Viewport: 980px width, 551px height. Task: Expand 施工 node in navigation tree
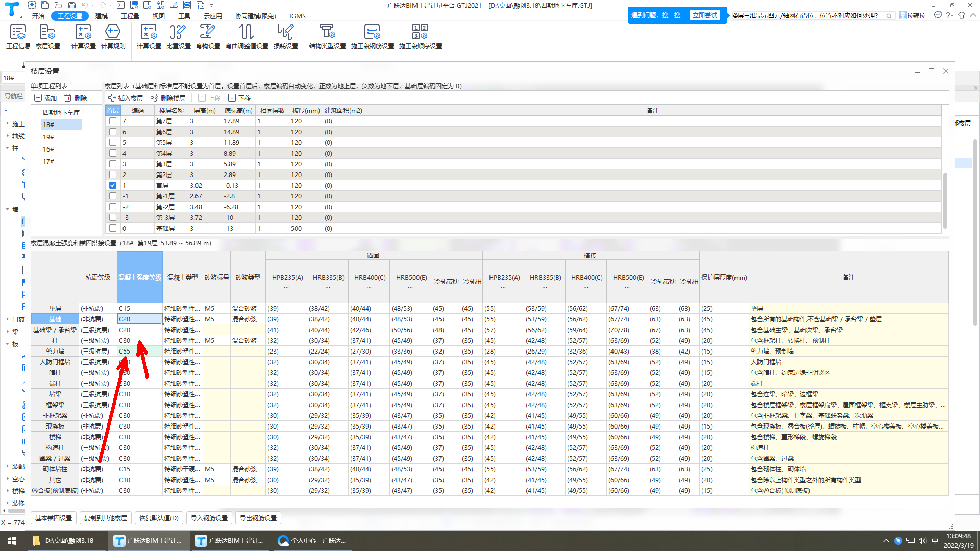point(7,123)
